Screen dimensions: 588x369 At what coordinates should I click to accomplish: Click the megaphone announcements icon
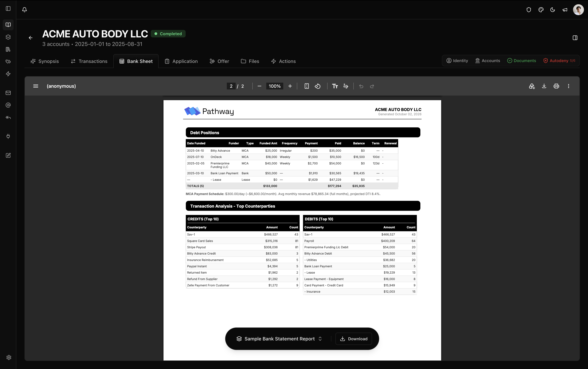(565, 10)
